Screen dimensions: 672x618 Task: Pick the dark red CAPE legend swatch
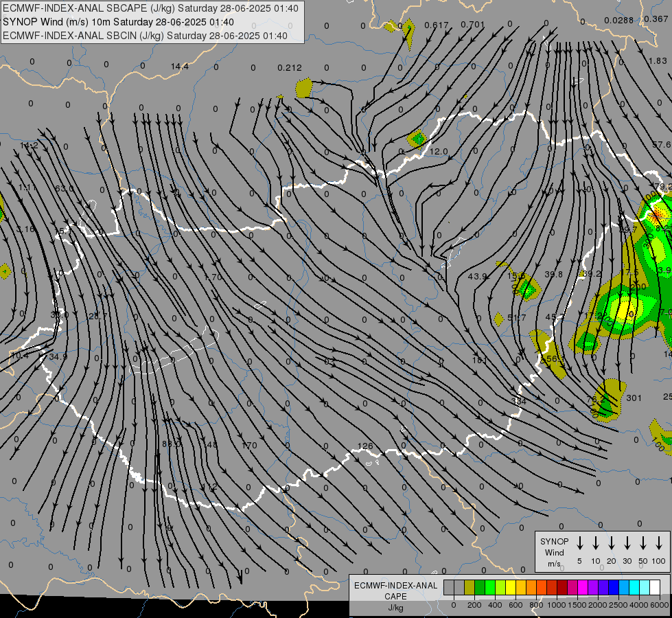pyautogui.click(x=563, y=587)
